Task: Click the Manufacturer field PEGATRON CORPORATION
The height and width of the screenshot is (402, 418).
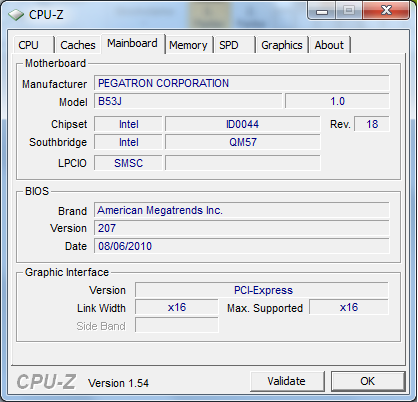Action: click(x=242, y=83)
